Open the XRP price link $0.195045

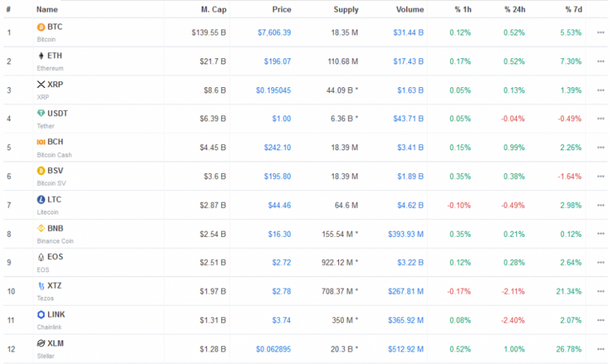point(273,90)
